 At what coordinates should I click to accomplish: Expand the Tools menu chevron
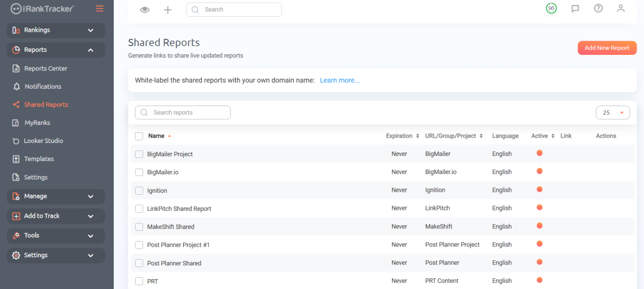pos(91,236)
